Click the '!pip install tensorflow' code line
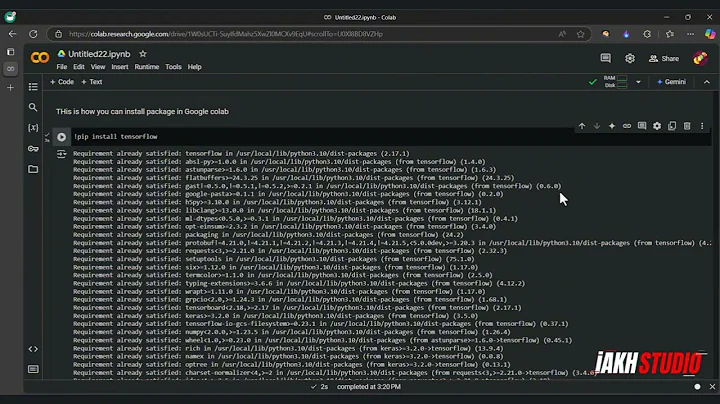 [116, 136]
